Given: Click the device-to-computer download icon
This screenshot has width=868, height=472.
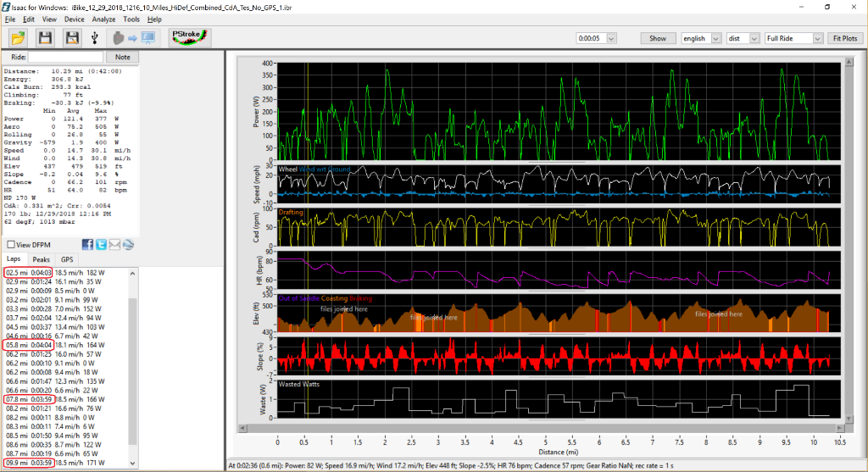Looking at the screenshot, I should (135, 38).
